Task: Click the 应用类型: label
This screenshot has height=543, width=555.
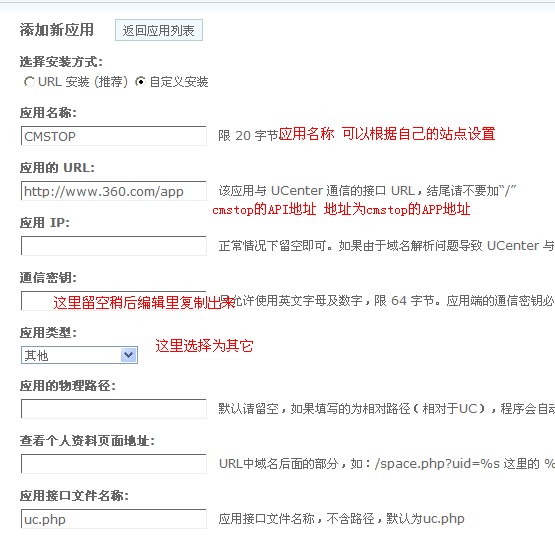Action: (48, 332)
